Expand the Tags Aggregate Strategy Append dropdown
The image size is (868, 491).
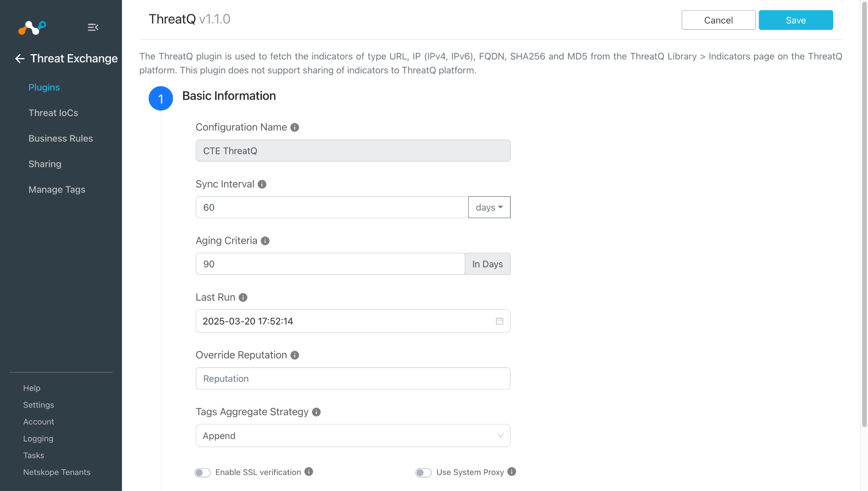pyautogui.click(x=353, y=436)
